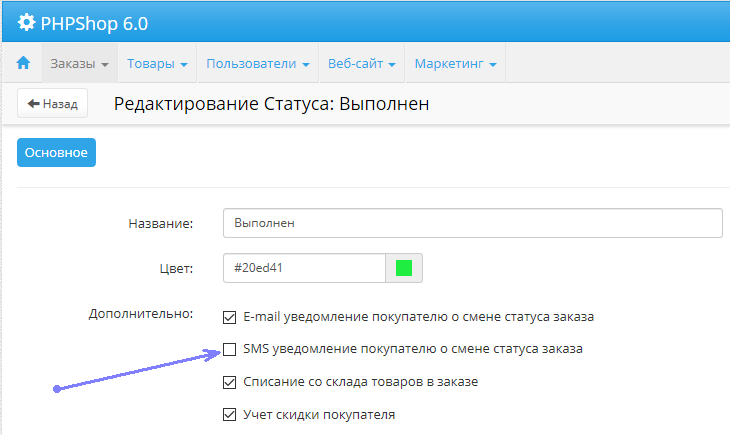
Task: Uncheck E-mail уведомление покупателю checkbox
Action: coord(230,317)
